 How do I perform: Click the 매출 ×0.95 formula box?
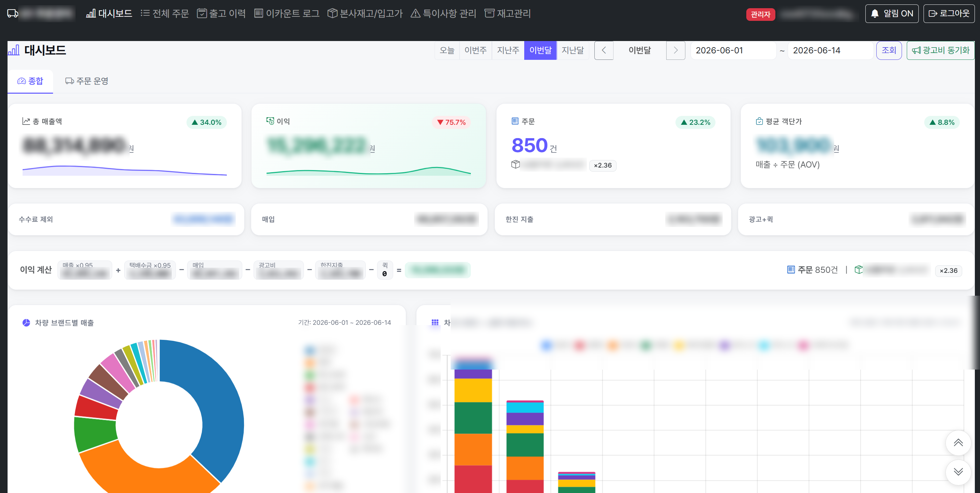pyautogui.click(x=85, y=270)
